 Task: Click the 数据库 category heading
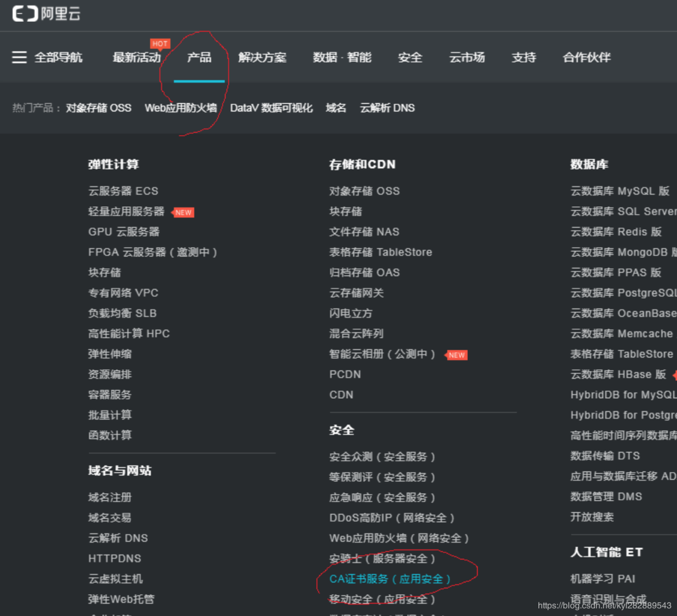point(589,164)
